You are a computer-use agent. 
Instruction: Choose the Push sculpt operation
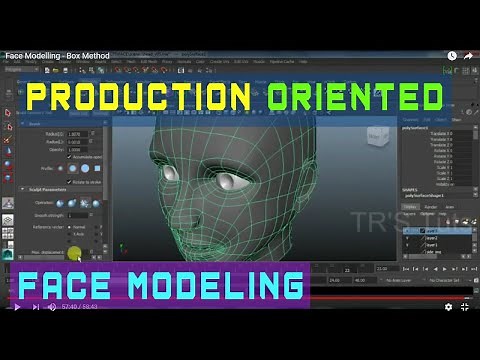pos(60,203)
